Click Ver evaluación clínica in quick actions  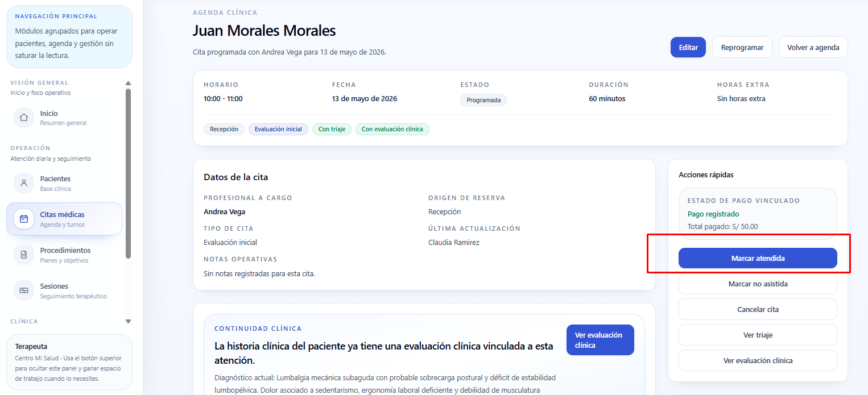pos(758,360)
